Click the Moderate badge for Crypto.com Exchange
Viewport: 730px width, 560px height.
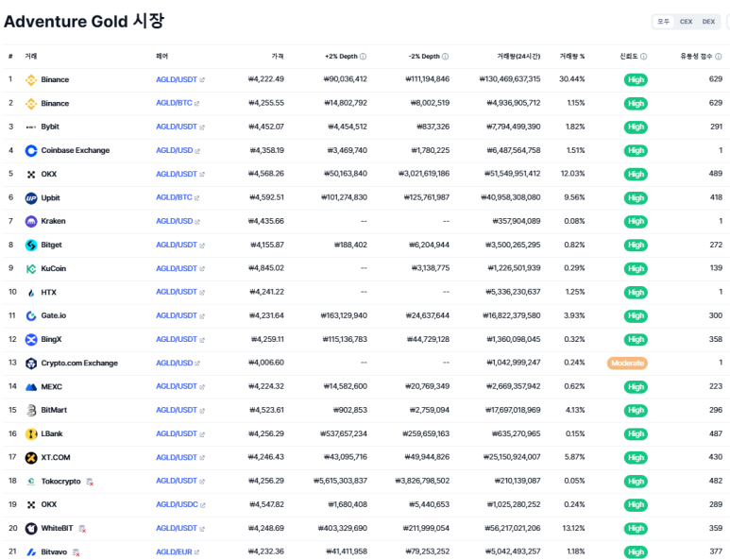pyautogui.click(x=627, y=363)
